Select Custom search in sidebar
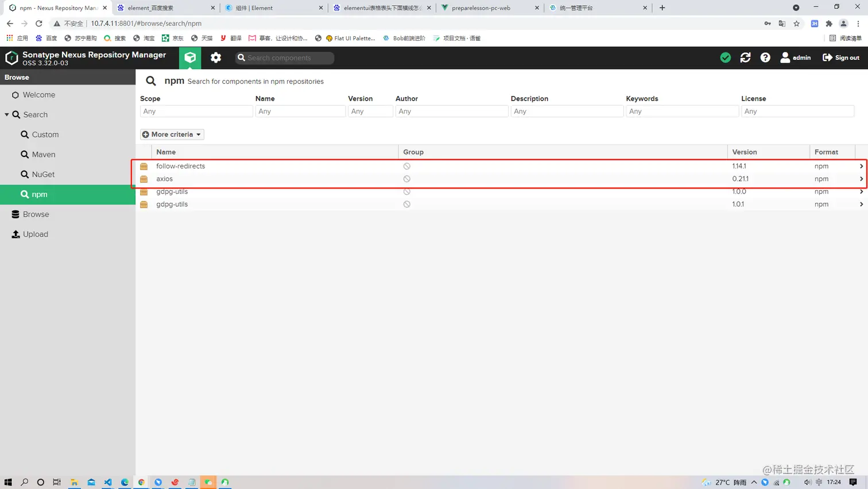The width and height of the screenshot is (868, 489). (45, 134)
